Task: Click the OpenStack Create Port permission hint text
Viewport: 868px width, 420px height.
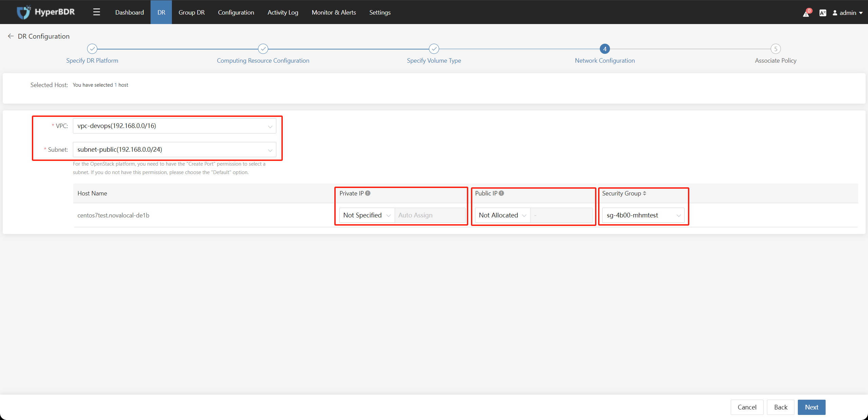Action: 169,168
